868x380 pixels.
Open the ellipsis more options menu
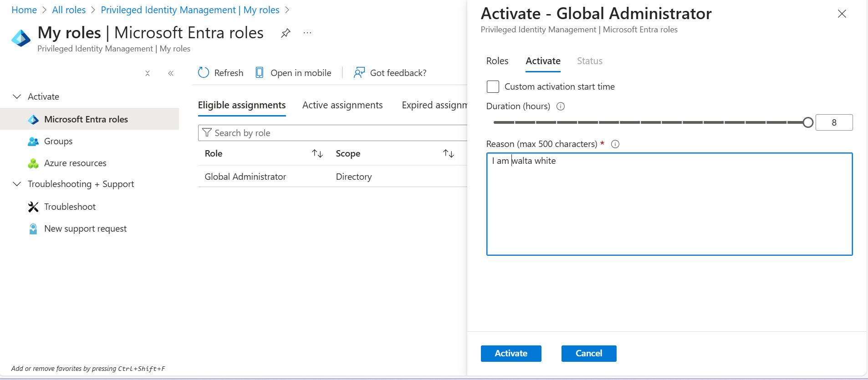(307, 33)
